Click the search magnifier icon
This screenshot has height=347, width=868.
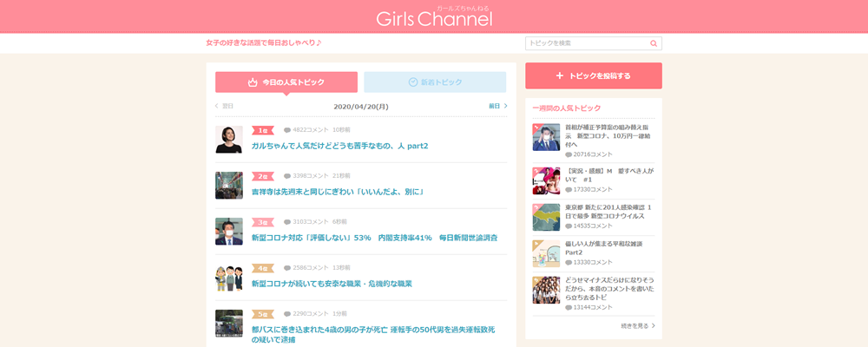click(x=654, y=43)
